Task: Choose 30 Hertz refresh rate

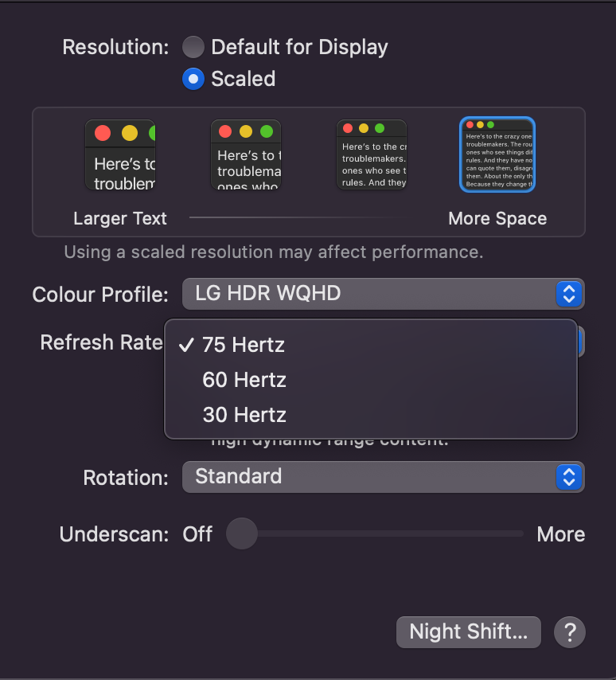Action: (244, 415)
